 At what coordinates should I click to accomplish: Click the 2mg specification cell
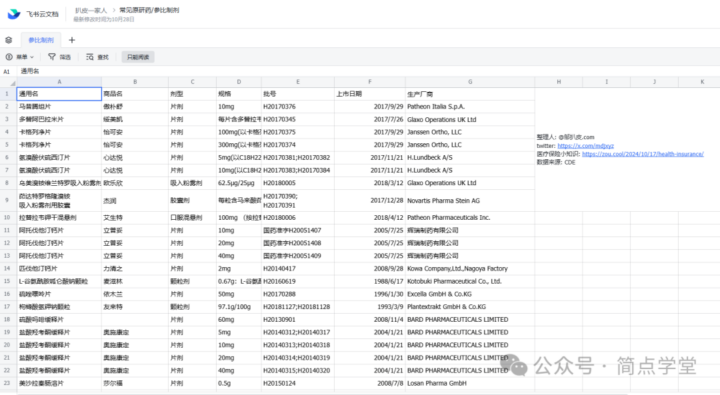[239, 268]
